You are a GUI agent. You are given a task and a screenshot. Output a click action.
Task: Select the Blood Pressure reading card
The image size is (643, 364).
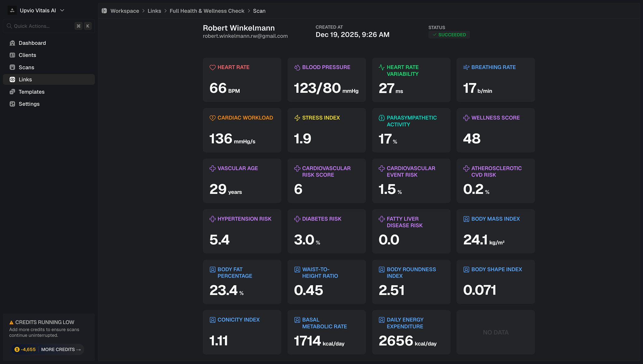pos(326,80)
